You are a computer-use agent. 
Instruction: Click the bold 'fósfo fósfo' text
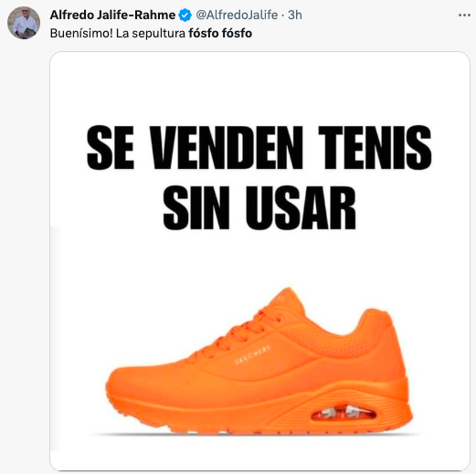[220, 33]
